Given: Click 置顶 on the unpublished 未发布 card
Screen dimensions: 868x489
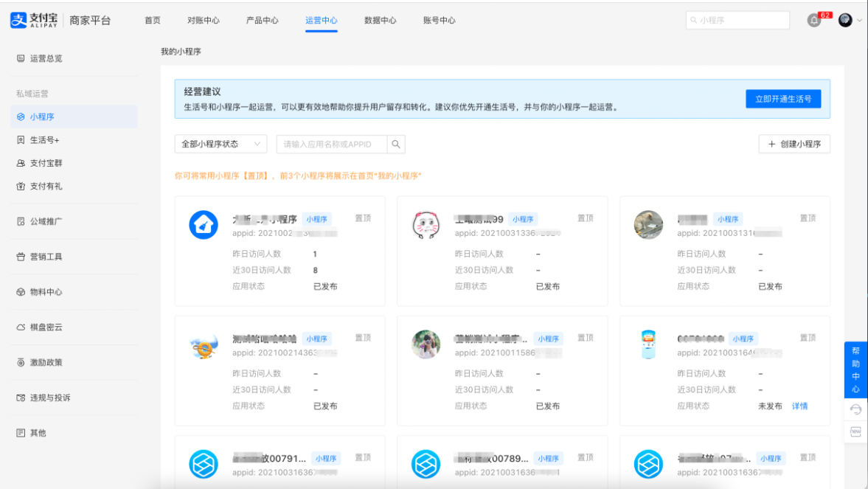Looking at the screenshot, I should tap(808, 338).
